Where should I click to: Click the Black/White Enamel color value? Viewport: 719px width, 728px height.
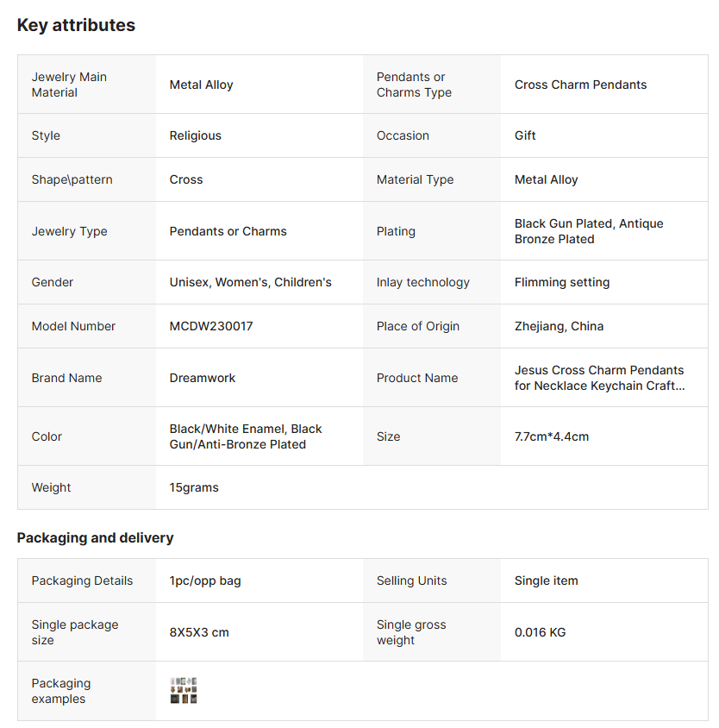pos(246,436)
